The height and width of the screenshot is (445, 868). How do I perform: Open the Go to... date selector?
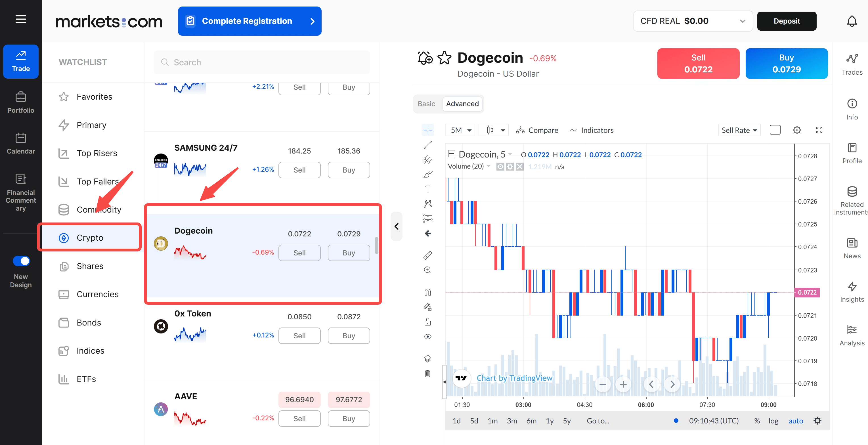[598, 421]
